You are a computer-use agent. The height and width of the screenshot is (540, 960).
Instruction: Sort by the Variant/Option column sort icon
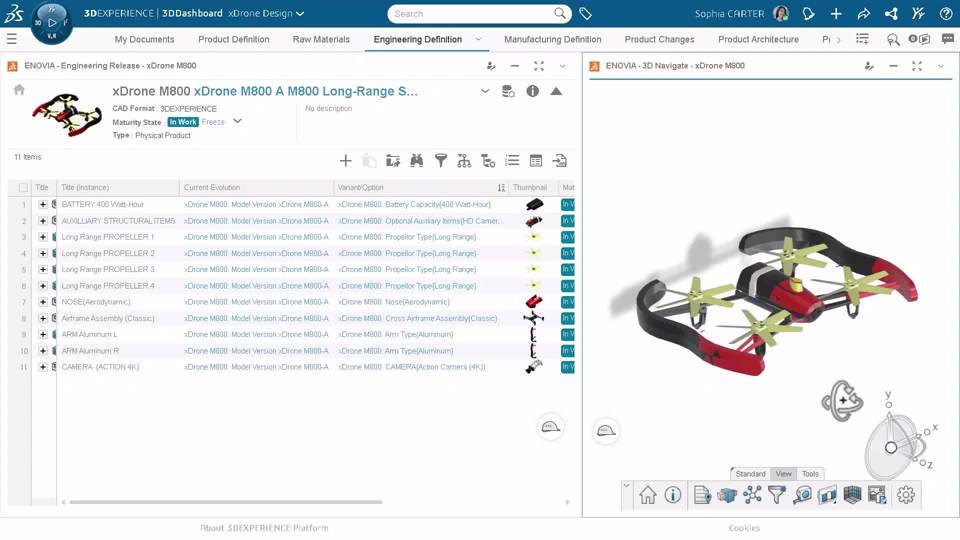(501, 187)
